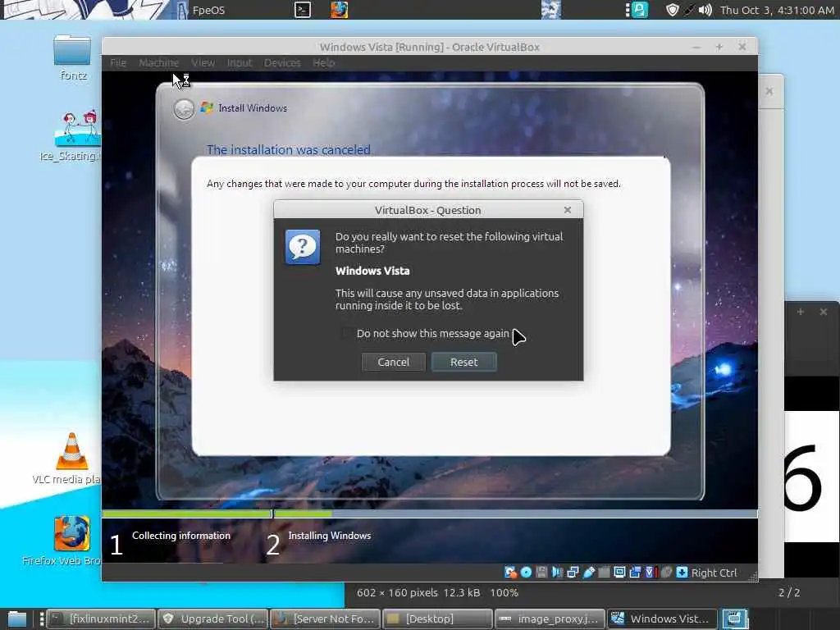
Task: Launch Firefox from the top panel
Action: coord(339,10)
